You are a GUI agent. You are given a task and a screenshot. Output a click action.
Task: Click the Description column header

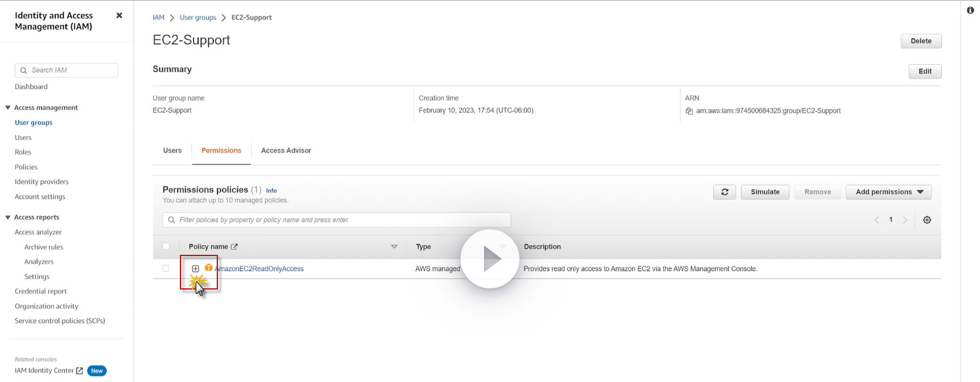pos(542,247)
